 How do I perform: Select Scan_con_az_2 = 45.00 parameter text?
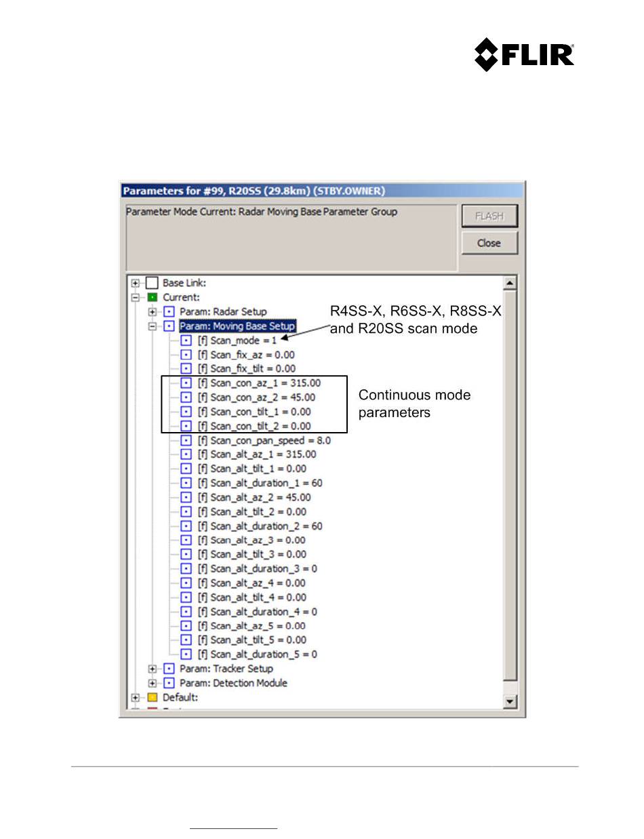256,397
